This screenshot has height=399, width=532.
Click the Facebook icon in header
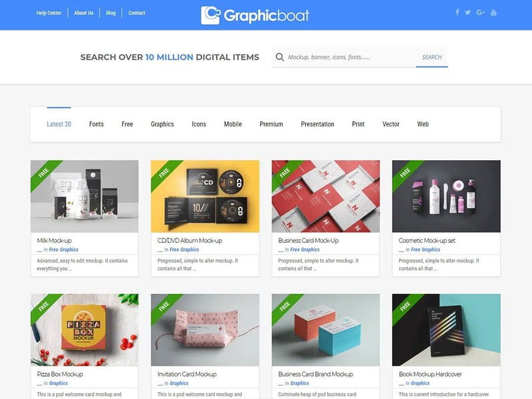[x=457, y=12]
